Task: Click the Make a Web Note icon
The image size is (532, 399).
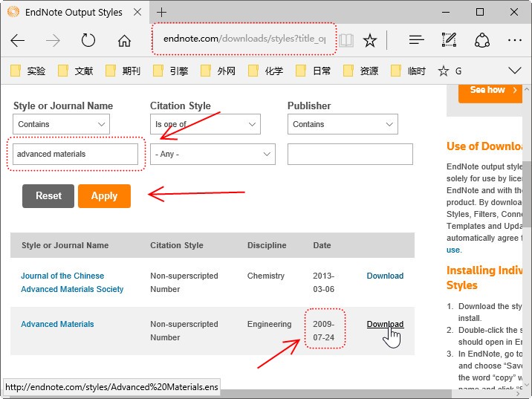Action: coord(449,41)
